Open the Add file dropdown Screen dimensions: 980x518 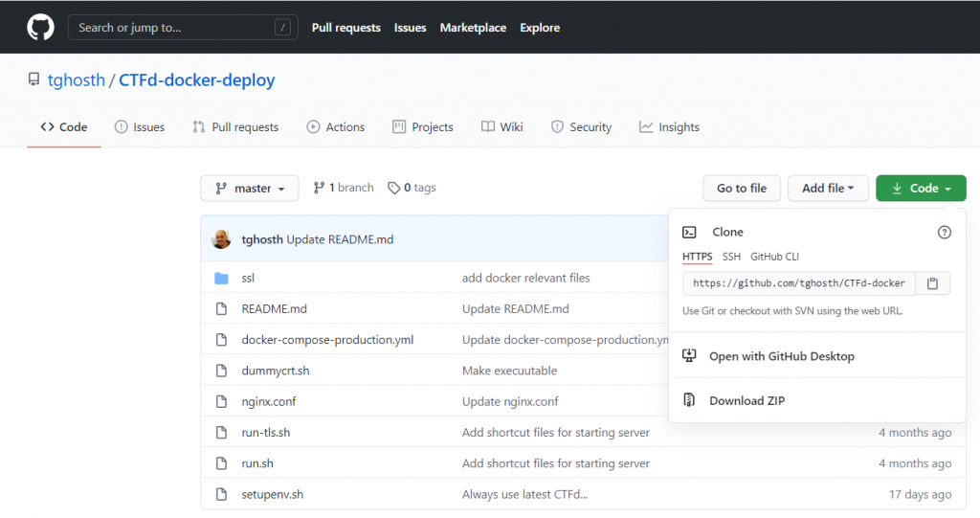pos(827,189)
